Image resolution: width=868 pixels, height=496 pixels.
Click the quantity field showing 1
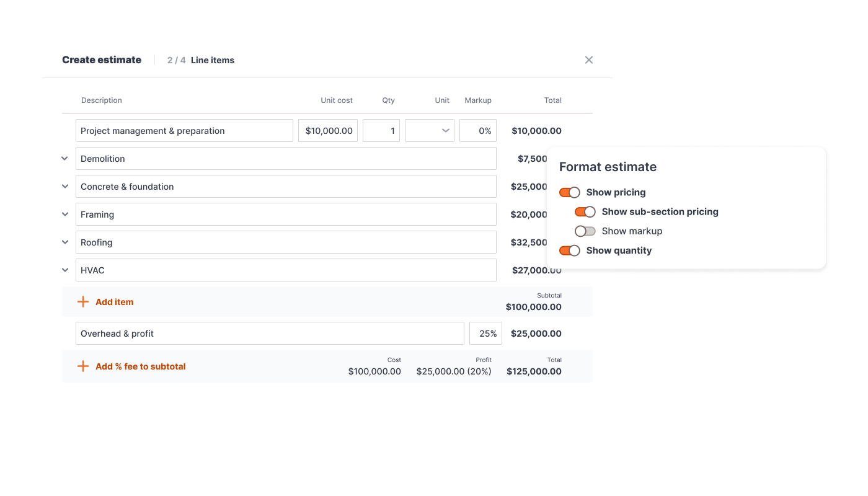click(381, 131)
